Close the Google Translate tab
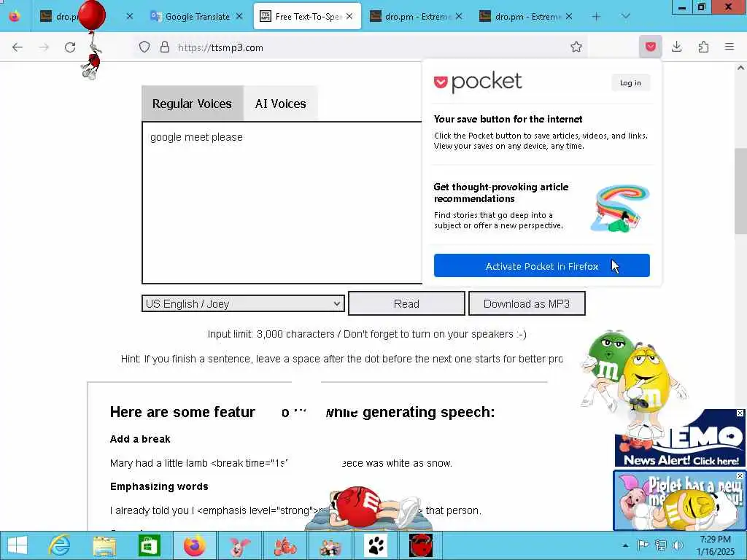Image resolution: width=747 pixels, height=560 pixels. click(x=239, y=17)
